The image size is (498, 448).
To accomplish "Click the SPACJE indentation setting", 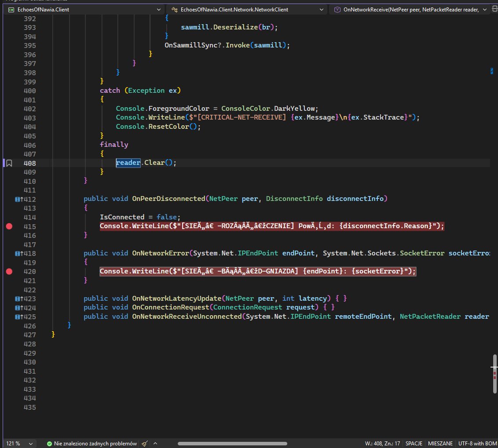I will pyautogui.click(x=414, y=444).
